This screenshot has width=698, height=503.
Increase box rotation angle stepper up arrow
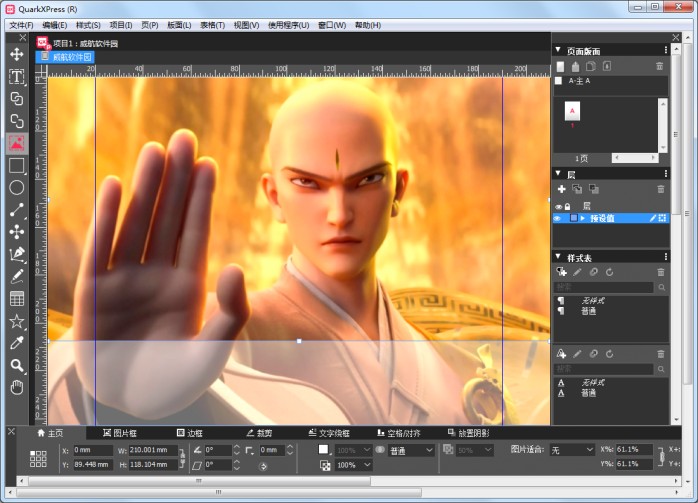point(236,447)
